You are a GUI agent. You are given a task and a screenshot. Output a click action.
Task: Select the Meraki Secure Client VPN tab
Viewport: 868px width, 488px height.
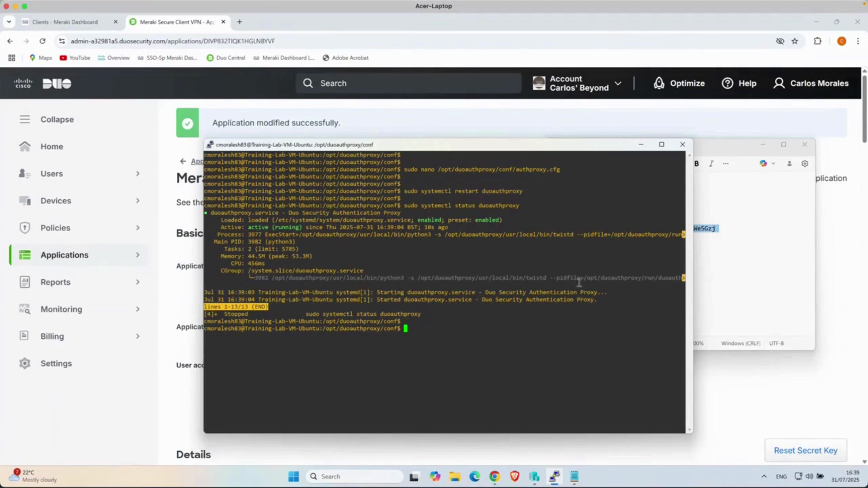[177, 22]
